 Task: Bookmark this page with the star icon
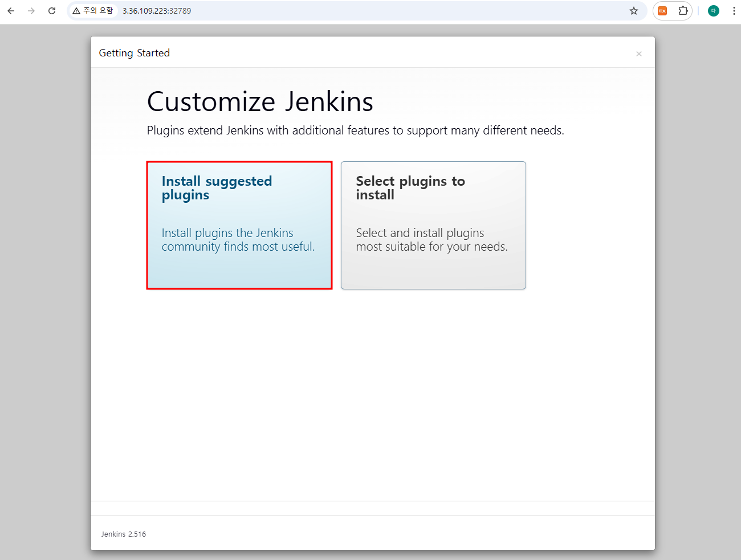[x=634, y=11]
